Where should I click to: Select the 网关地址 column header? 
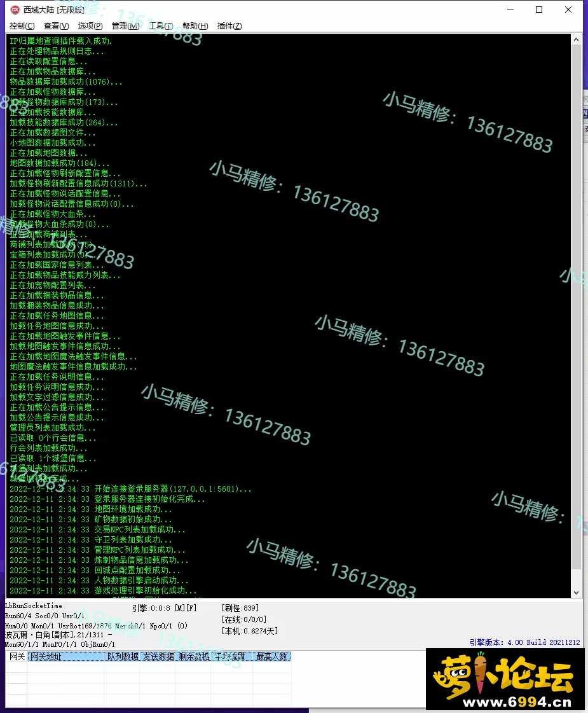click(66, 656)
